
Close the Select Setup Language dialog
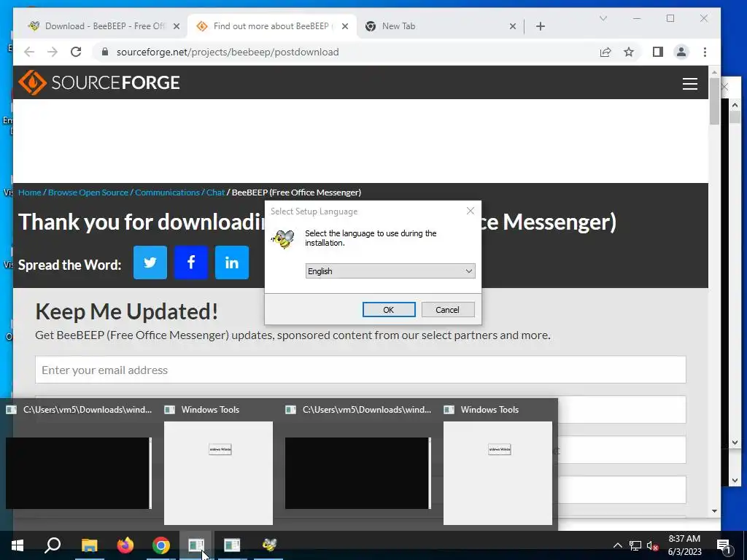pos(471,211)
